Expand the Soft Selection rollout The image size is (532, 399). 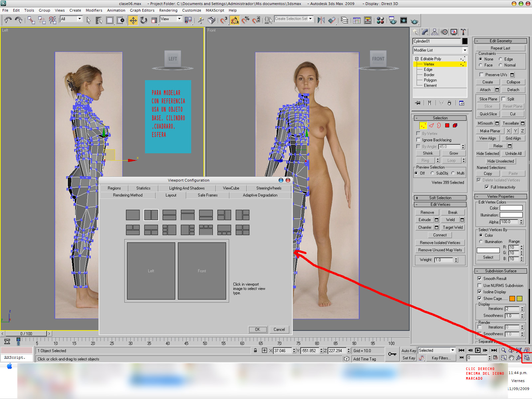(440, 198)
